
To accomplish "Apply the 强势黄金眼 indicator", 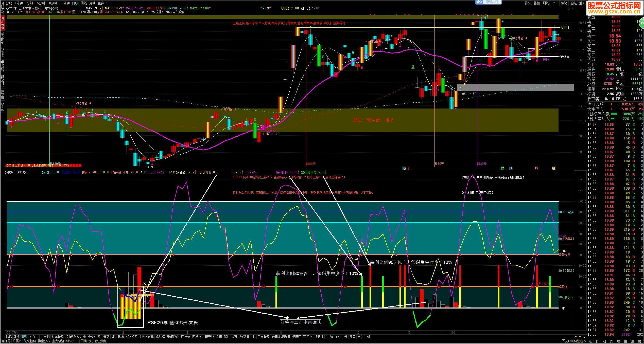I will pyautogui.click(x=248, y=337).
